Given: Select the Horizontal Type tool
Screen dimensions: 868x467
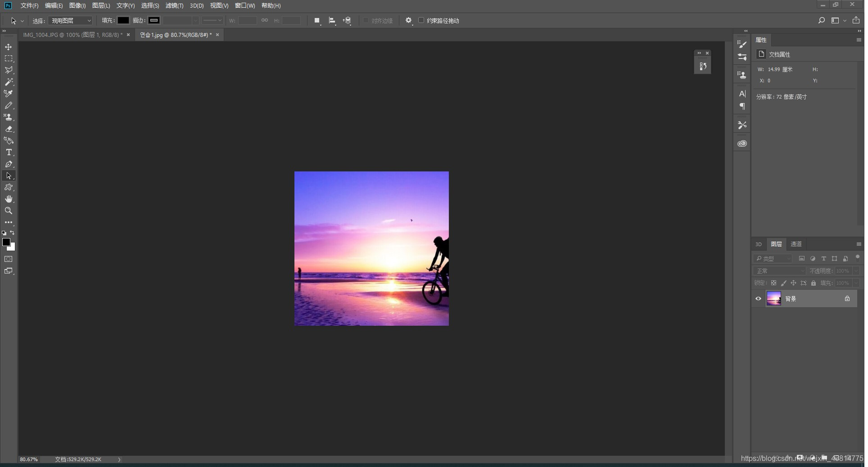Looking at the screenshot, I should coord(9,152).
